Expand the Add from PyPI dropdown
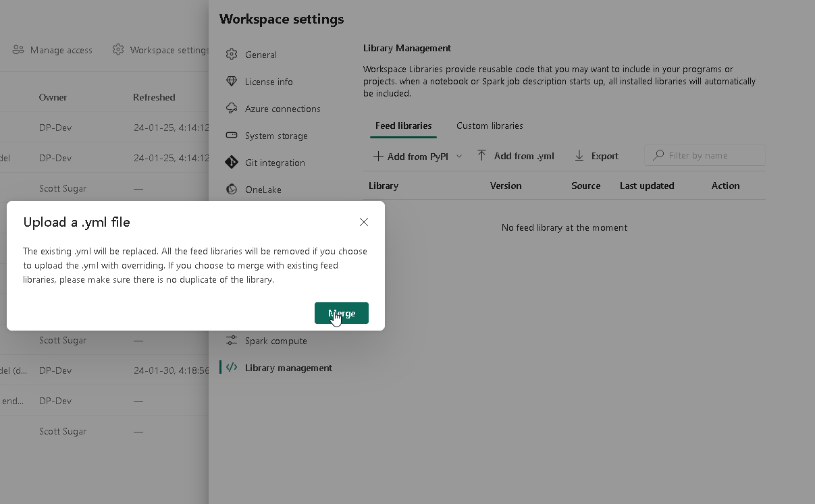 [459, 156]
